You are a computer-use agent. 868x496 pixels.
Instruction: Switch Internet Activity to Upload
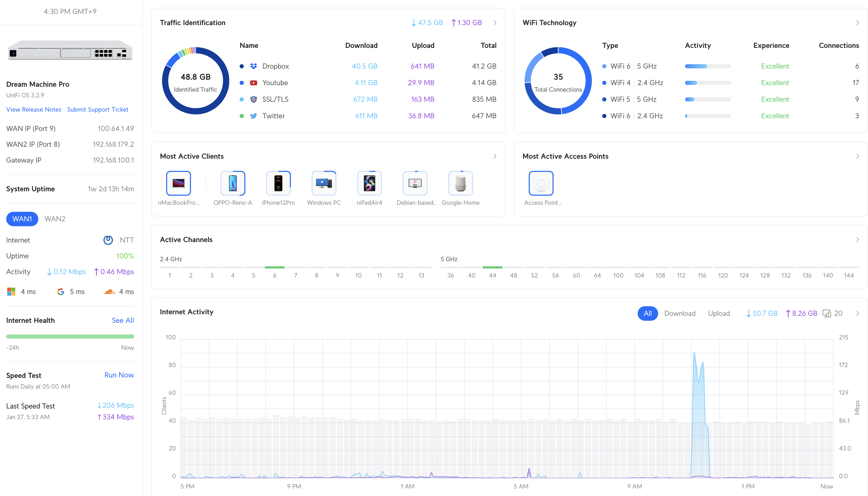coord(718,313)
